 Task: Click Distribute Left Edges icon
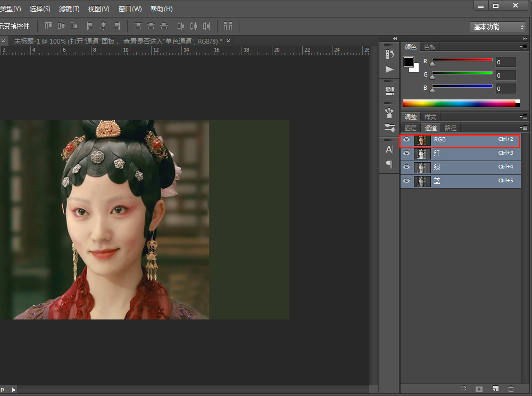click(181, 26)
